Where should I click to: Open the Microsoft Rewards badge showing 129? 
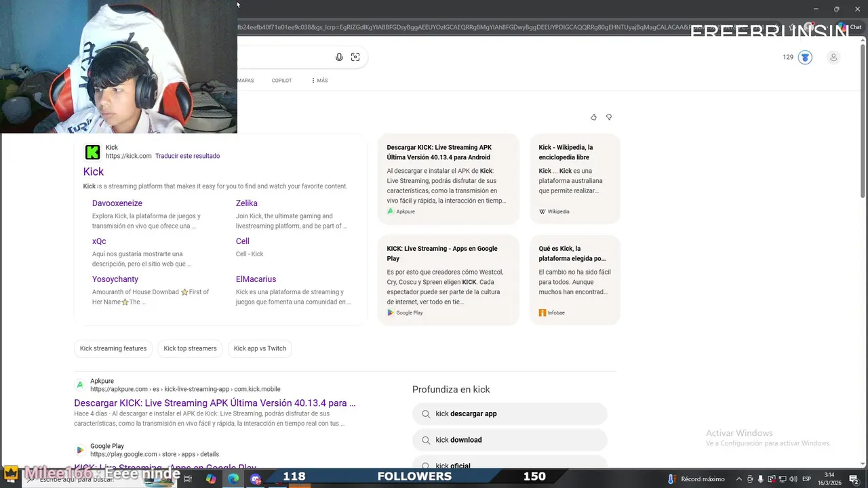[x=797, y=57]
